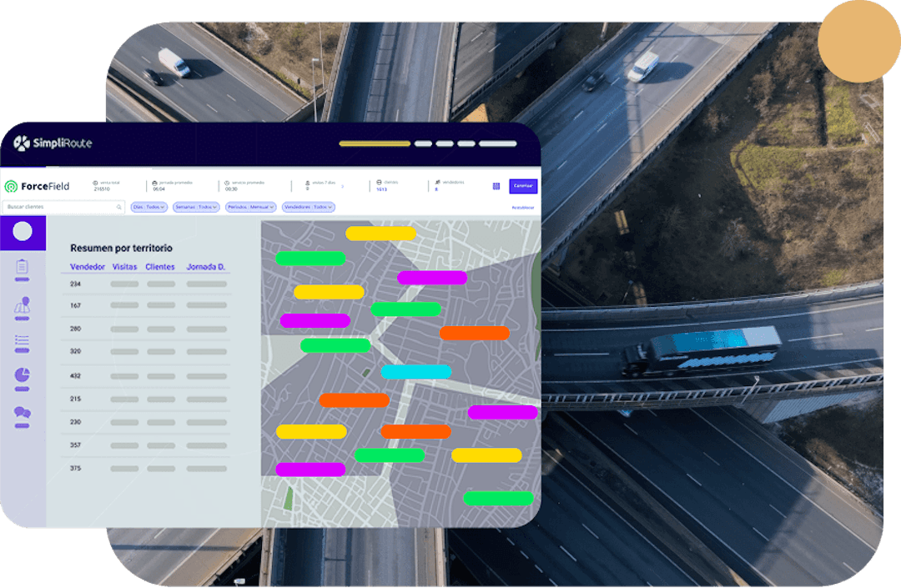The image size is (901, 588).
Task: Click the blue button beside the grid icon
Action: pyautogui.click(x=523, y=186)
